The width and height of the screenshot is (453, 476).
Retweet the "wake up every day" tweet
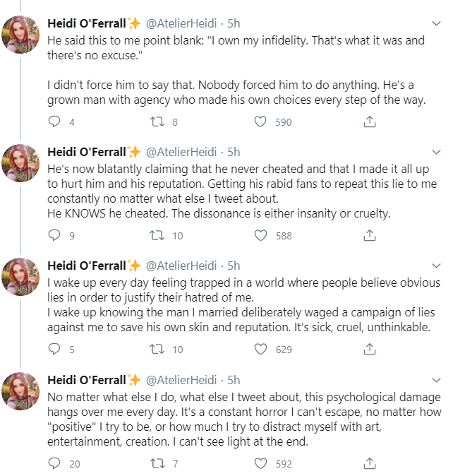coord(157,349)
